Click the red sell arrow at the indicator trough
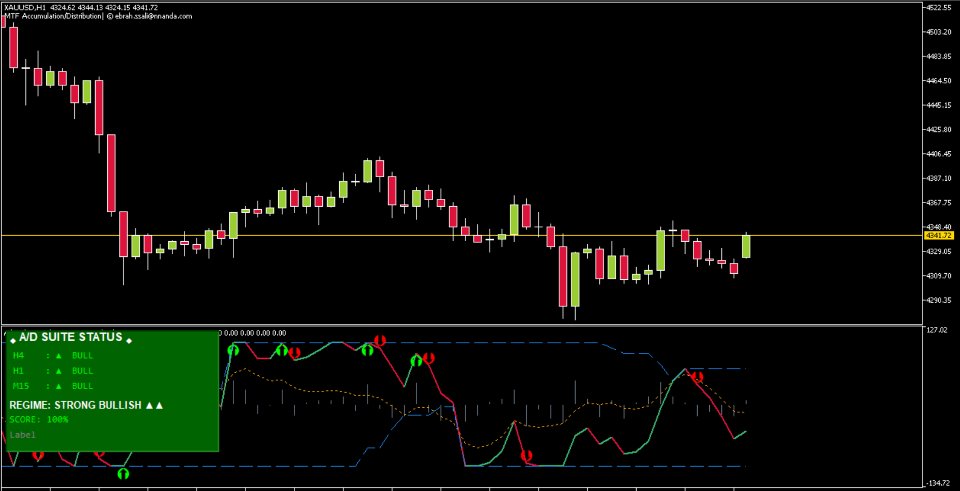960x491 pixels. [x=526, y=456]
